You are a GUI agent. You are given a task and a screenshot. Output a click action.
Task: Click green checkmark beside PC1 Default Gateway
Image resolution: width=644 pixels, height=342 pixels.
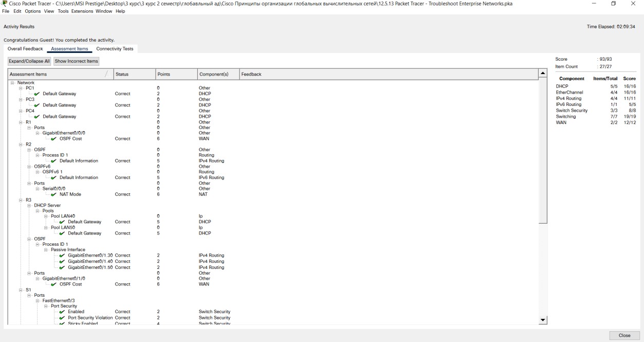[x=37, y=94]
